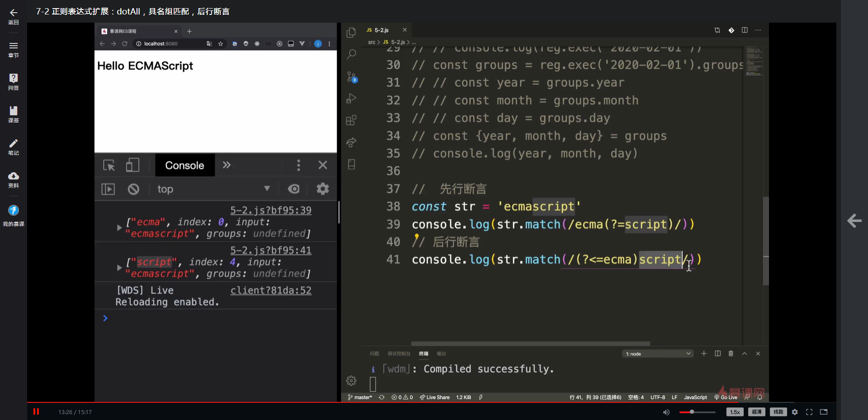
Task: Create a new terminal with plus icon
Action: tap(704, 354)
